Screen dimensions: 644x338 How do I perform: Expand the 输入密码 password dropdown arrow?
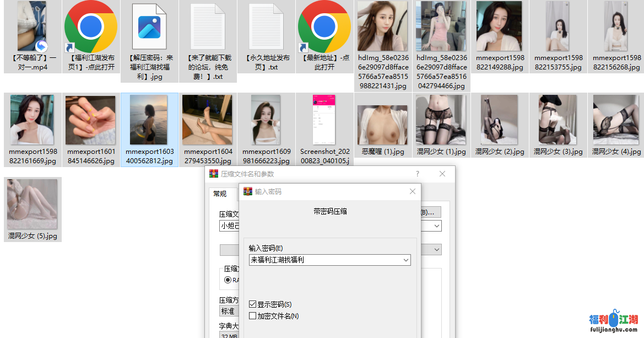(x=406, y=260)
